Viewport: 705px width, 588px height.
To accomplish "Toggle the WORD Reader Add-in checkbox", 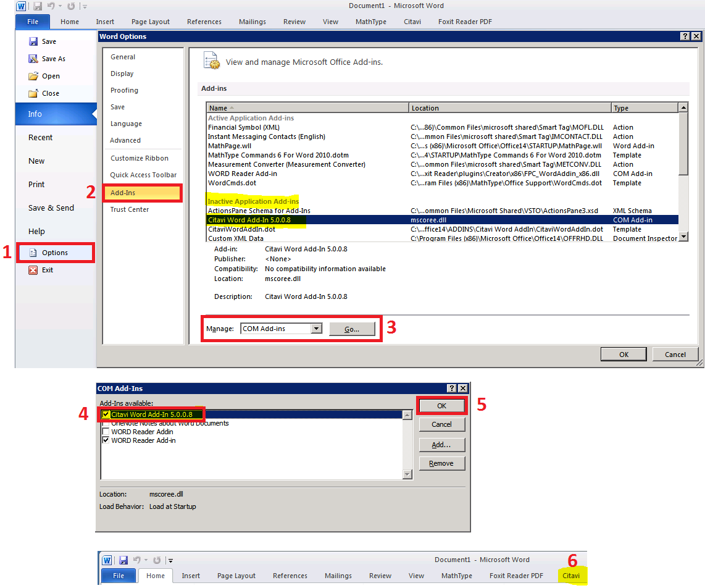I will pyautogui.click(x=106, y=440).
